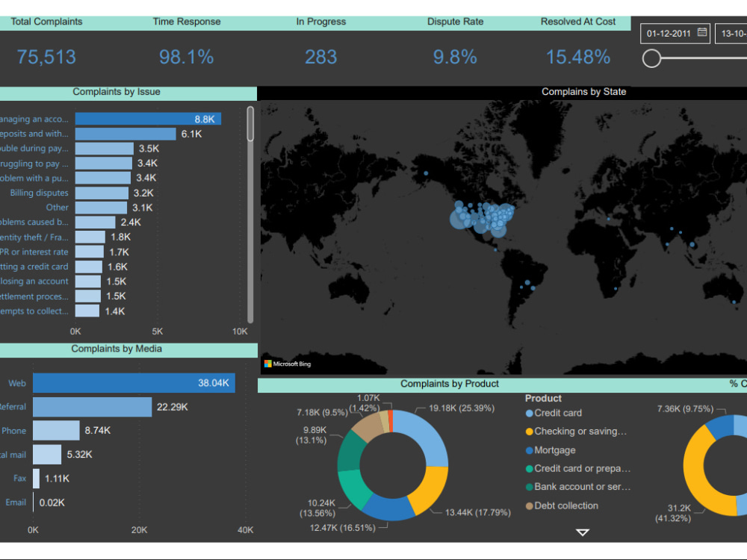Viewport: 747px width, 560px height.
Task: Click the Complains by State panel header
Action: [583, 91]
